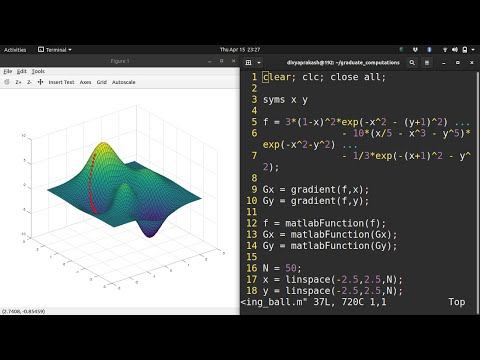Click the date and time clock
The height and width of the screenshot is (360, 480).
[x=240, y=50]
